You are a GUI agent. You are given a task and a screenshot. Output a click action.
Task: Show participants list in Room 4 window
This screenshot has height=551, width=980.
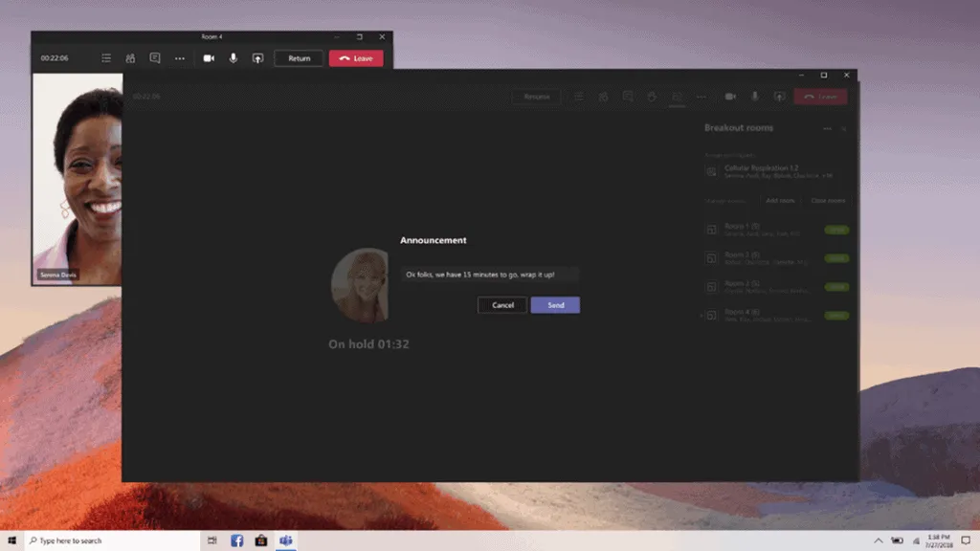click(130, 58)
